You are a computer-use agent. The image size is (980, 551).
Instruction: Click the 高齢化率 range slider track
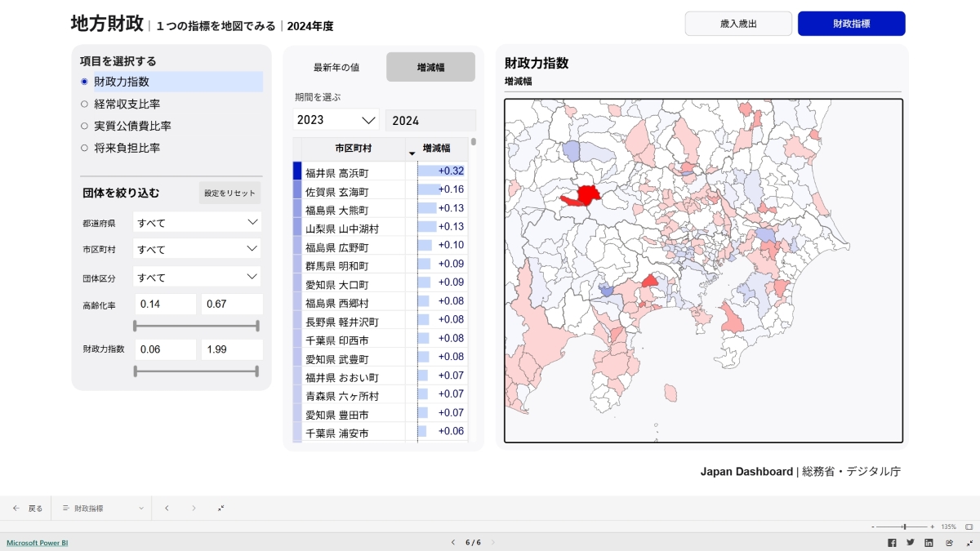click(x=196, y=326)
